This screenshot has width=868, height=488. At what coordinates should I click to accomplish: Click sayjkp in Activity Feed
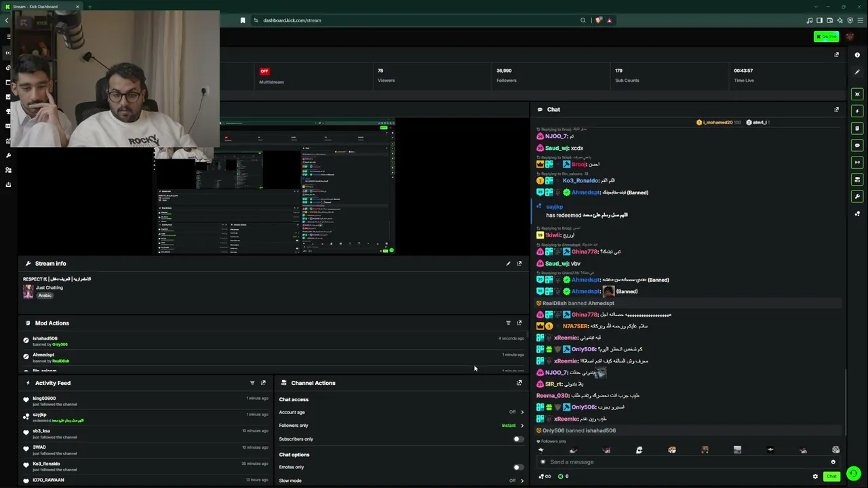39,415
